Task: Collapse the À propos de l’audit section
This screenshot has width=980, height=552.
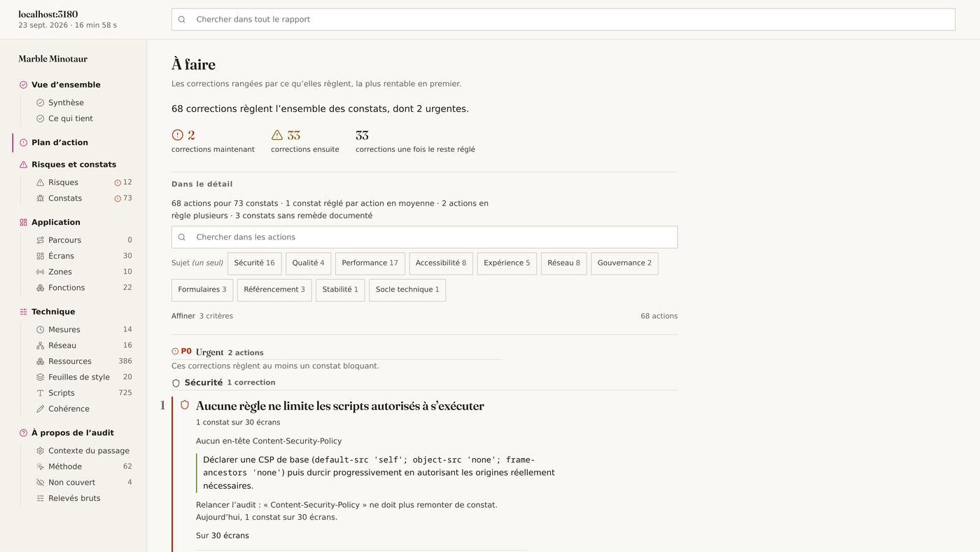Action: click(73, 433)
